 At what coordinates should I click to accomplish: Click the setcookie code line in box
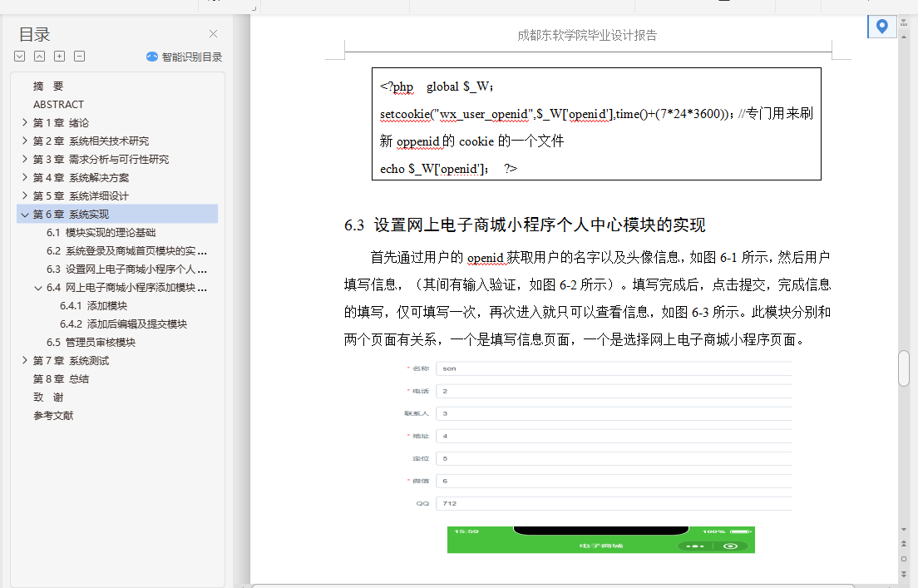coord(596,114)
